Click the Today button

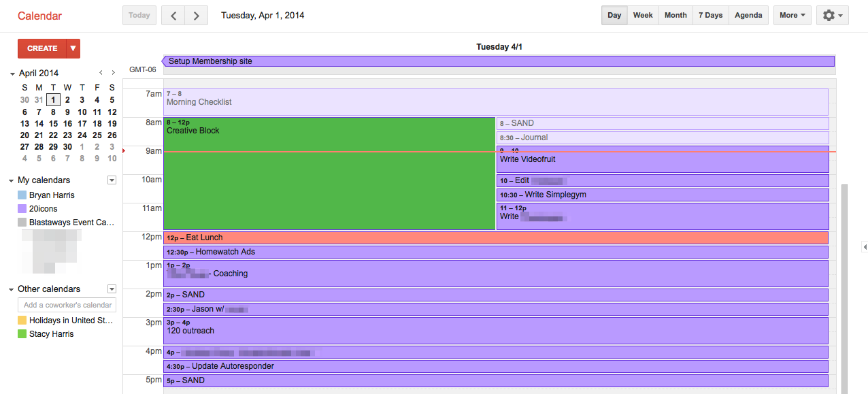point(139,16)
